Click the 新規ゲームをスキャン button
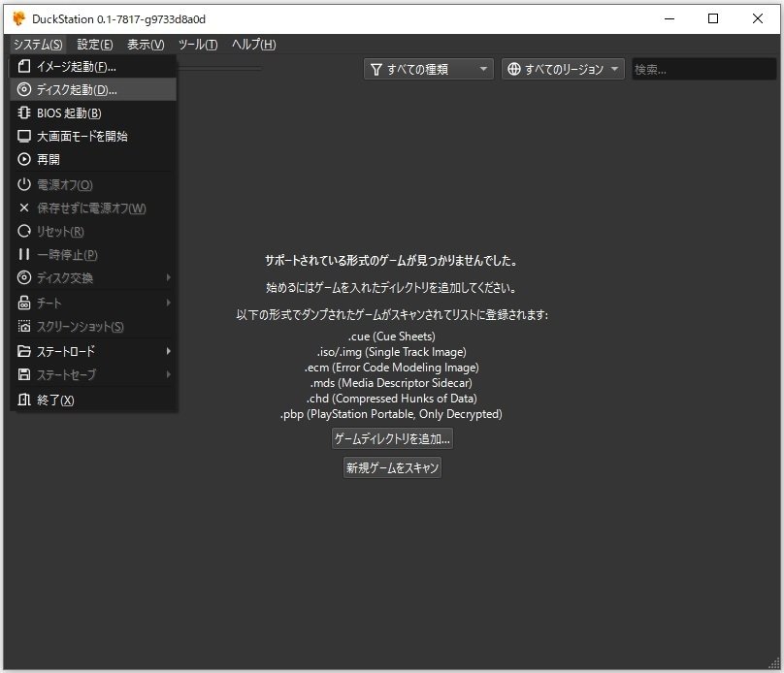This screenshot has height=673, width=784. 393,467
